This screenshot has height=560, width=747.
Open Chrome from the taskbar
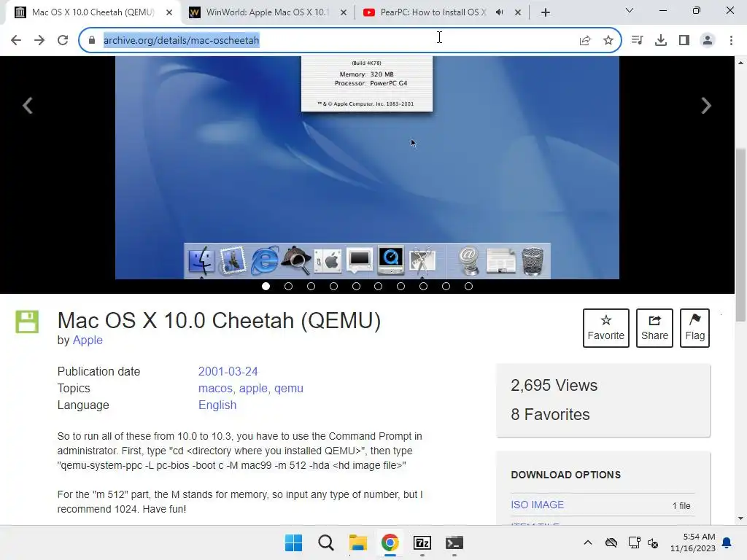(x=390, y=542)
